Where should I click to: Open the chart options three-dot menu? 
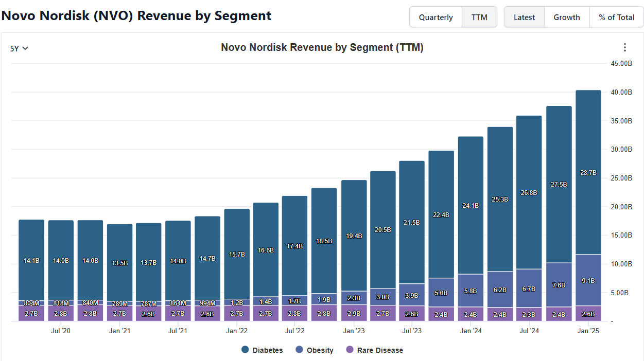coord(625,48)
